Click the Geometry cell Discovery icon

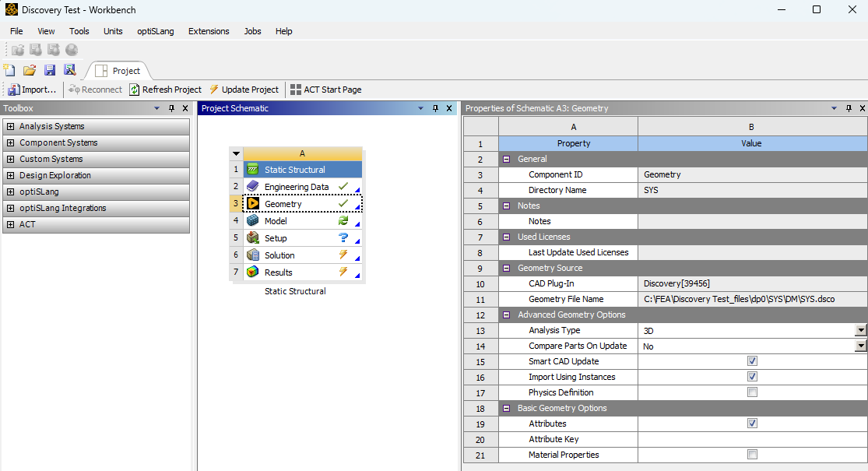click(253, 204)
